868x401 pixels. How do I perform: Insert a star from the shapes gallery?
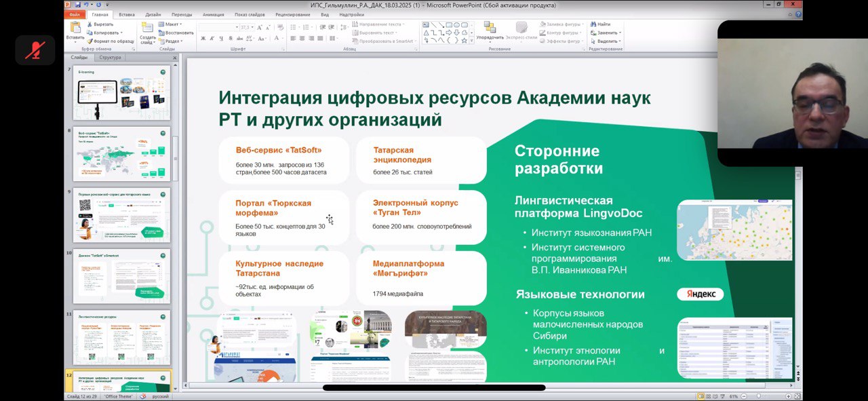pos(464,41)
